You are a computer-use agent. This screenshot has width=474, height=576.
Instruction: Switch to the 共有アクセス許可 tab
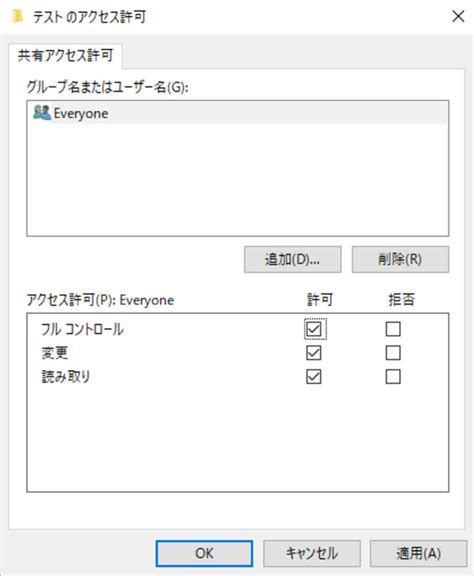(65, 55)
